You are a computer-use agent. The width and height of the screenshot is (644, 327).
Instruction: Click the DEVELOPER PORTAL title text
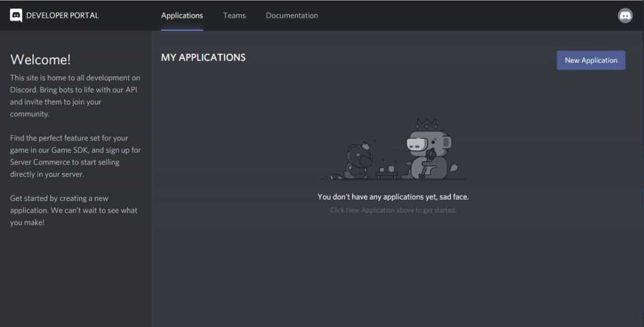click(x=62, y=16)
